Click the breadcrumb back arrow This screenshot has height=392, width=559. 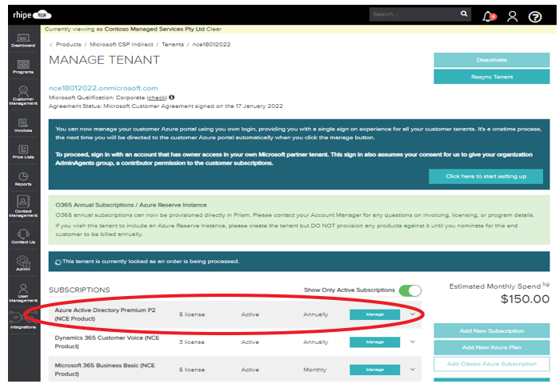pyautogui.click(x=50, y=45)
